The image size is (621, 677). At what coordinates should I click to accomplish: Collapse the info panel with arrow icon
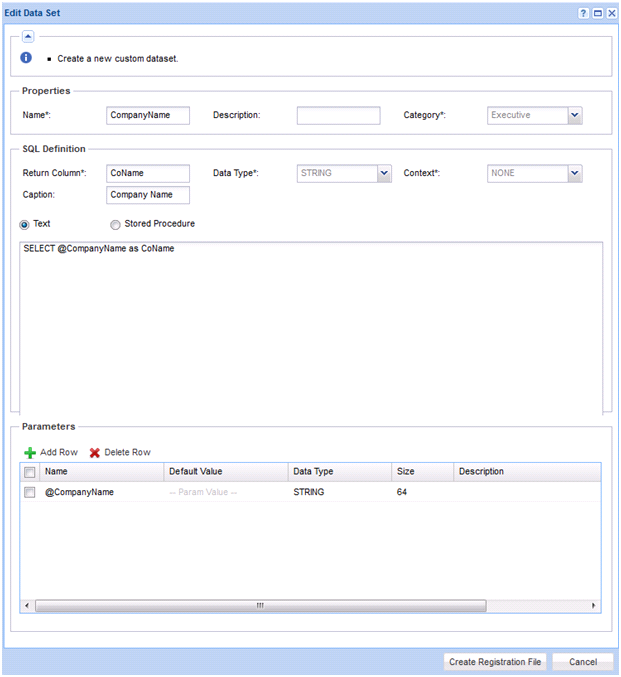[x=28, y=36]
